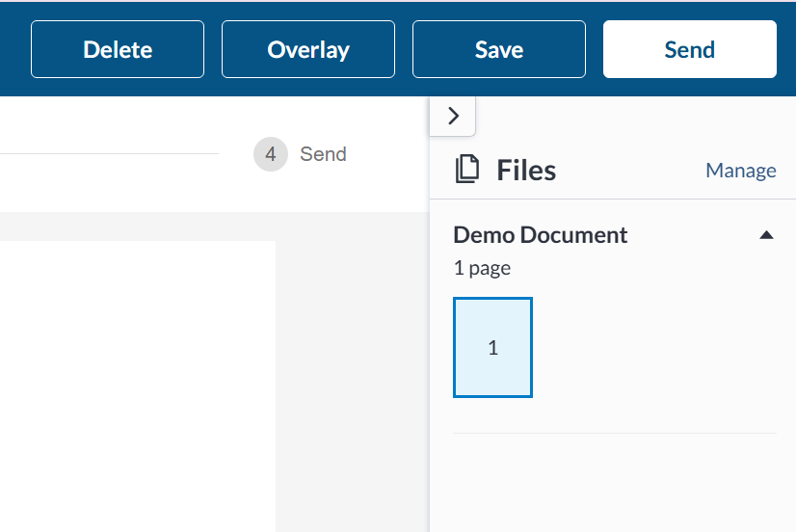796x532 pixels.
Task: Click the Delete button
Action: (x=118, y=49)
